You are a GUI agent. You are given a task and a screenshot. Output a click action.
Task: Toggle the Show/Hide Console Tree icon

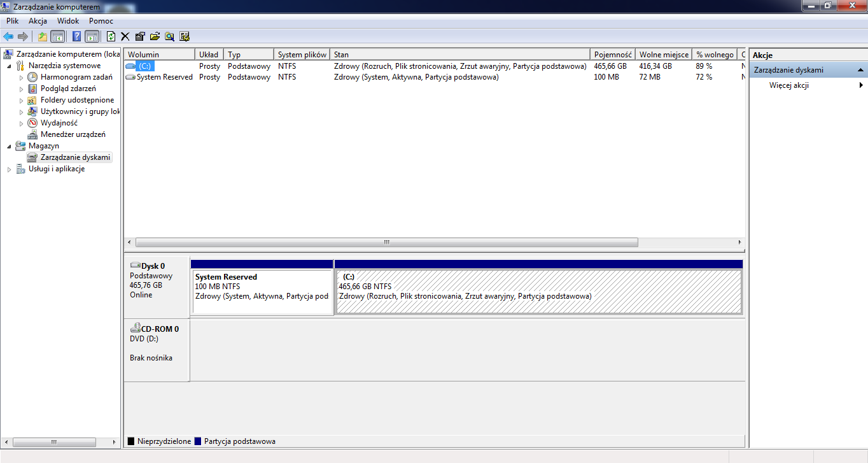pyautogui.click(x=58, y=36)
